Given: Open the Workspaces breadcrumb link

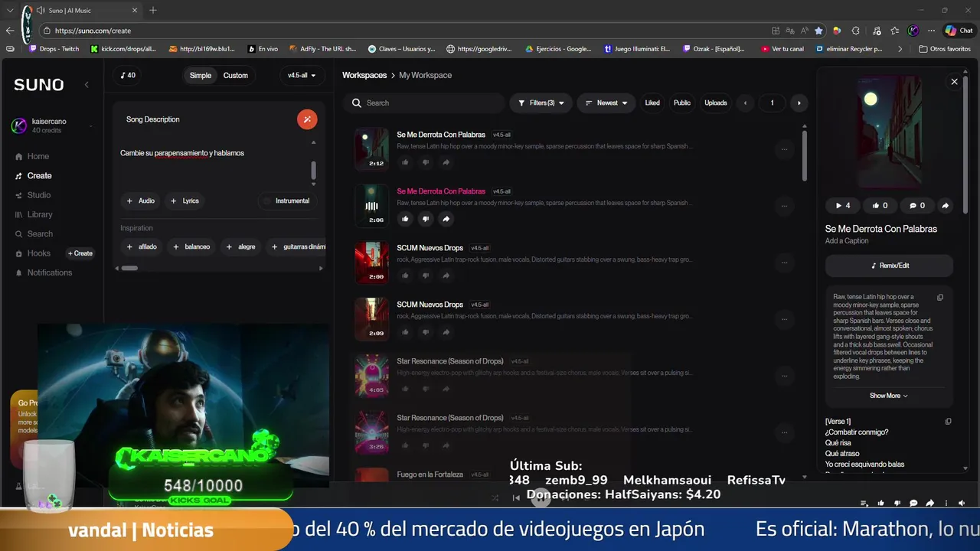Looking at the screenshot, I should (364, 75).
